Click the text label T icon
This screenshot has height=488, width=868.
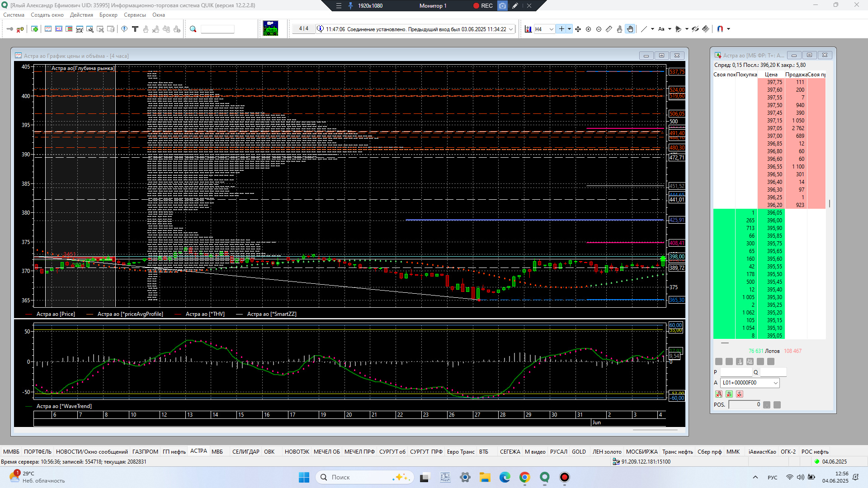(x=135, y=29)
